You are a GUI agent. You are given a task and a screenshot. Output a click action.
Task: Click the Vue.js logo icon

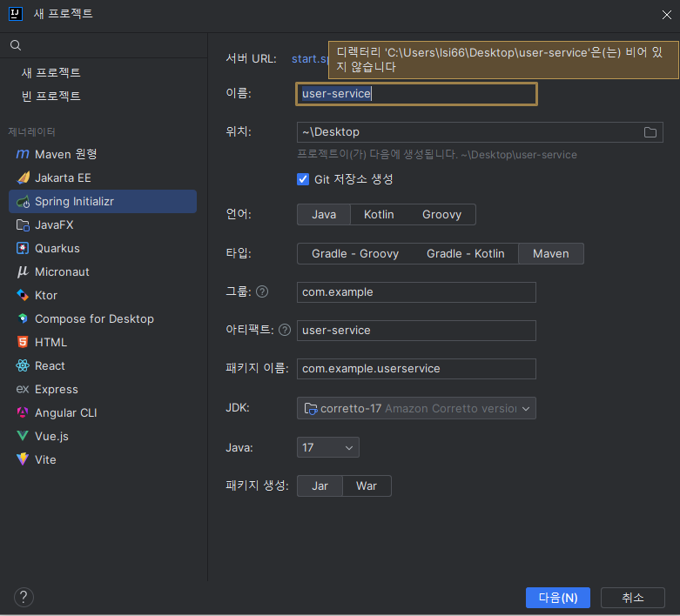tap(23, 436)
